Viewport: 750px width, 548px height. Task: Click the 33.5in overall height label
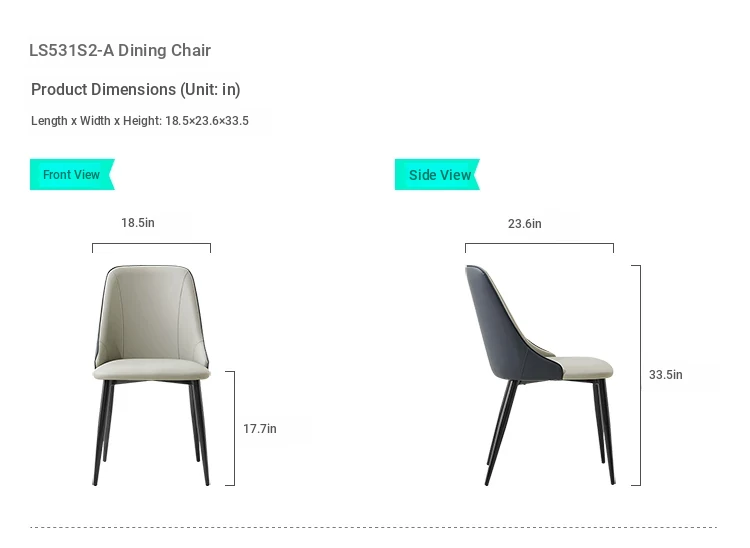(x=665, y=375)
